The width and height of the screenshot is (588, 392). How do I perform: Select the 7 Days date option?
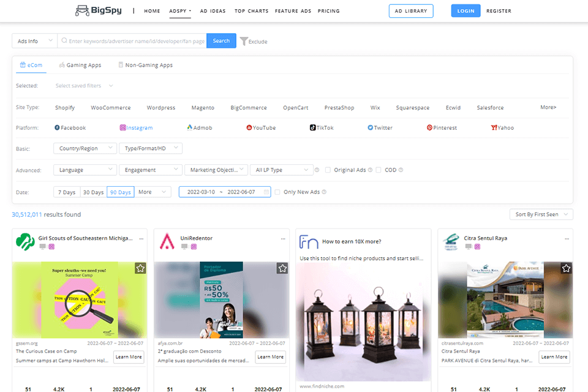point(67,192)
